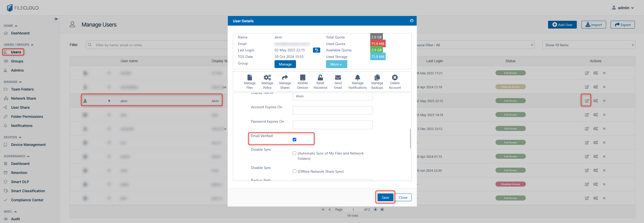Delete user in alvin row with X
The width and height of the screenshot is (644, 223).
pos(604,101)
